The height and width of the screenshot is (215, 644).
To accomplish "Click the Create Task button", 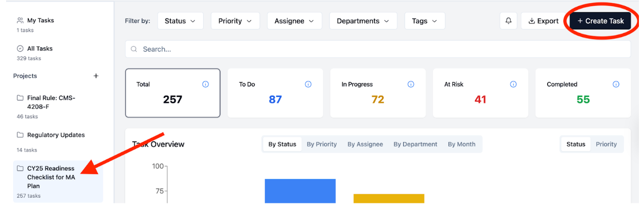I will (600, 21).
